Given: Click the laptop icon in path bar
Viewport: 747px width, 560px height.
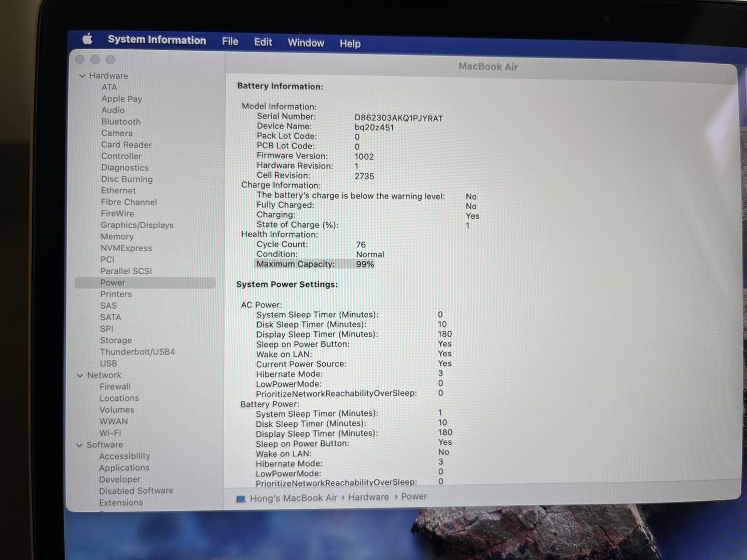Looking at the screenshot, I should click(x=241, y=499).
